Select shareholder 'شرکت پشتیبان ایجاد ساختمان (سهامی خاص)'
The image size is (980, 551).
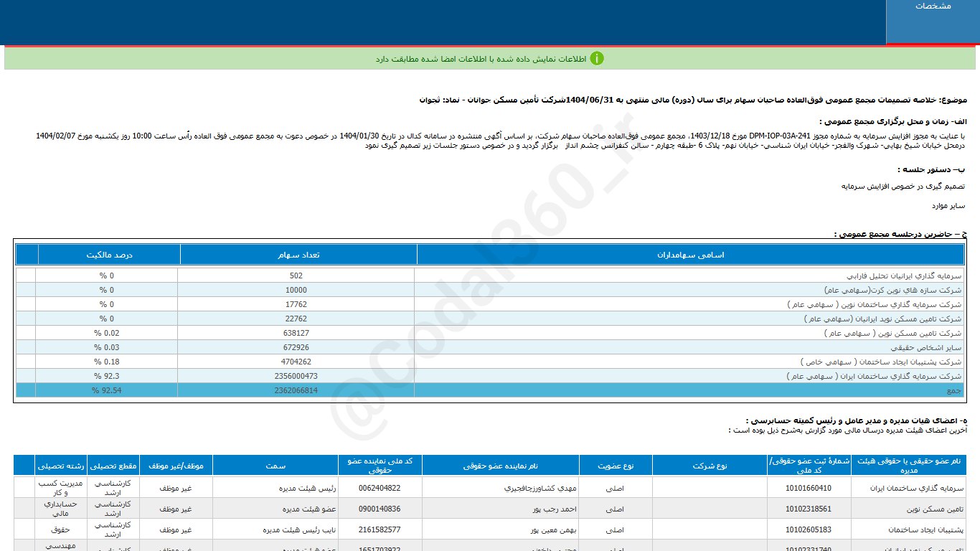(x=881, y=362)
